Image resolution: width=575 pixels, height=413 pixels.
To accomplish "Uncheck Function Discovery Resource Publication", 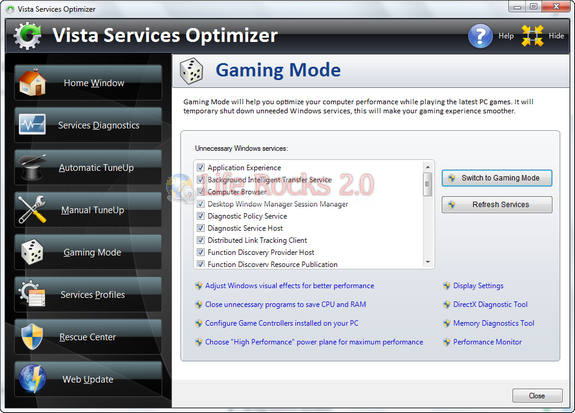I will pos(201,264).
